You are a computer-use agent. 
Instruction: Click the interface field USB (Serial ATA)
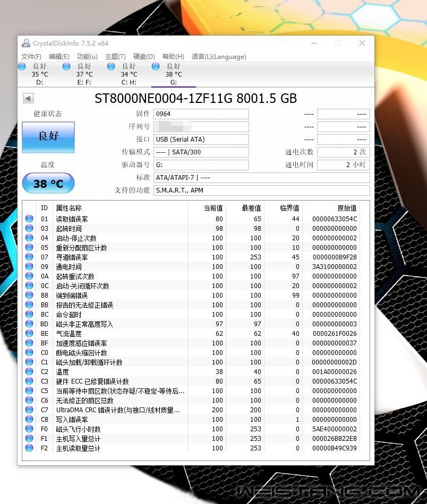(201, 139)
